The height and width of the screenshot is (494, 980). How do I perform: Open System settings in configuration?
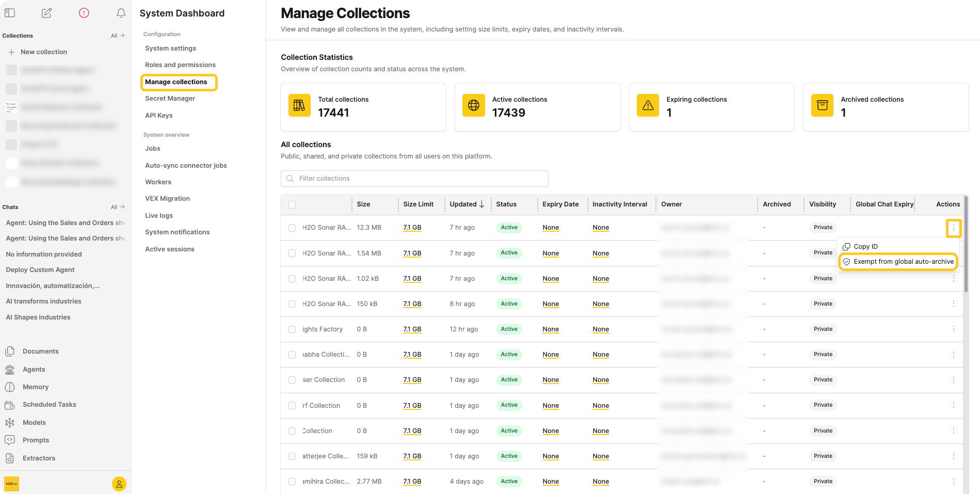coord(170,49)
